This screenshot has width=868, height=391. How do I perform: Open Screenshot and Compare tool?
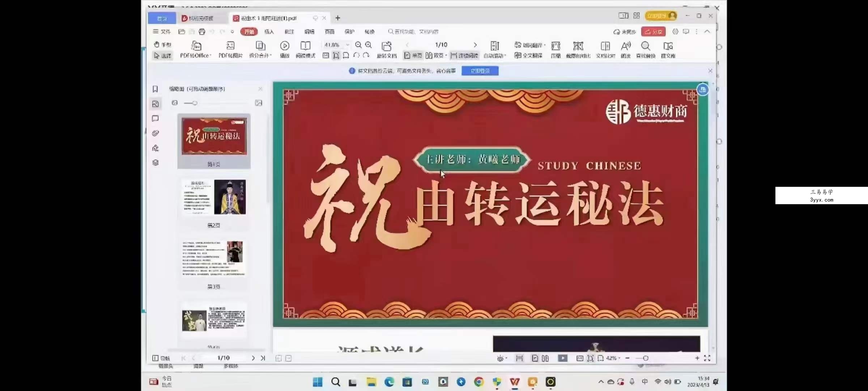tap(578, 49)
